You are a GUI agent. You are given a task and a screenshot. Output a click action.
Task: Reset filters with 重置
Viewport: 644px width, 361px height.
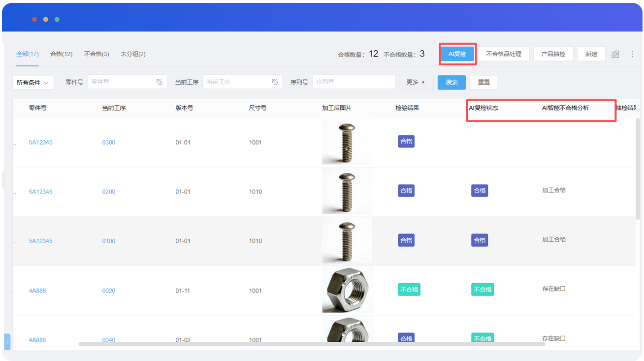[x=483, y=82]
